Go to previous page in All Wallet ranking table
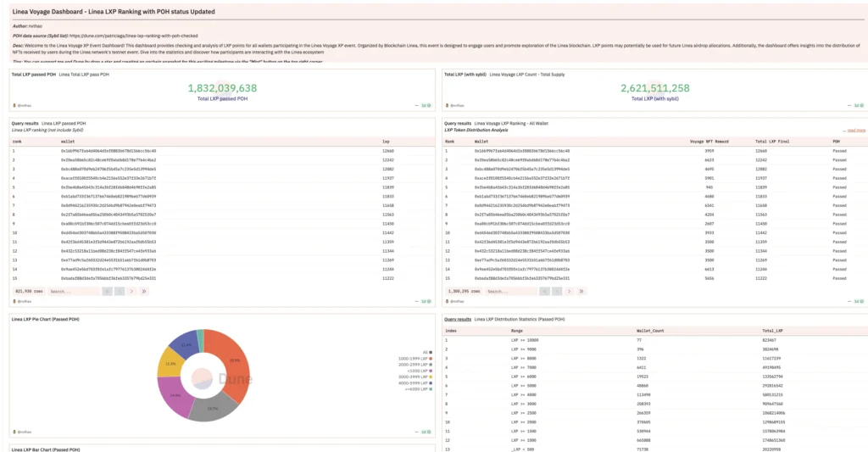The height and width of the screenshot is (452, 868). pyautogui.click(x=557, y=292)
